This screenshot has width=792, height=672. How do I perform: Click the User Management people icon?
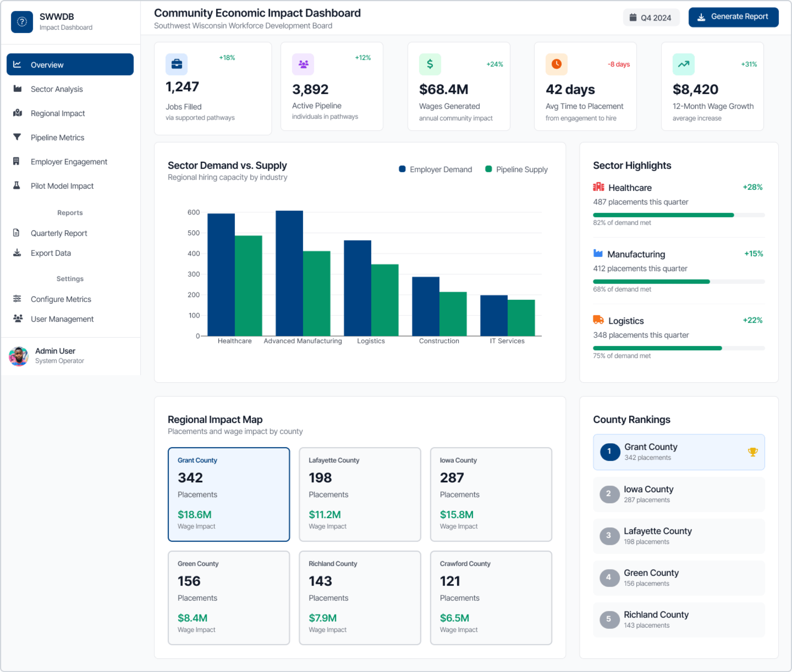[x=18, y=318]
